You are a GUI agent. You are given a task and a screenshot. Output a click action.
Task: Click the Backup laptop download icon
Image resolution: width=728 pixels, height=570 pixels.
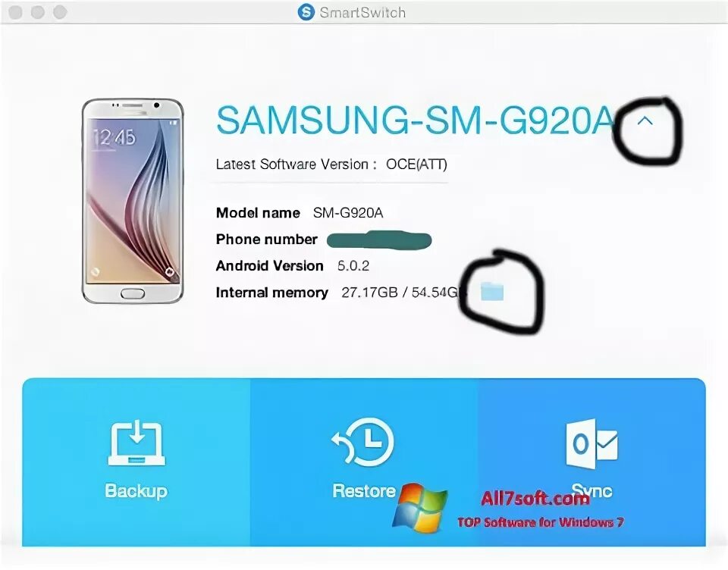coord(136,443)
